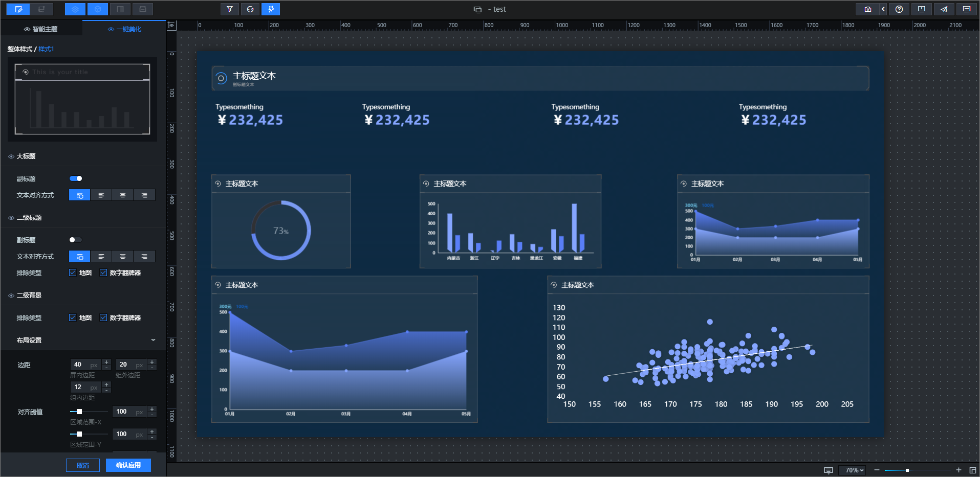Switch to the blueprint node editor icon
This screenshot has height=477, width=980.
click(x=41, y=9)
